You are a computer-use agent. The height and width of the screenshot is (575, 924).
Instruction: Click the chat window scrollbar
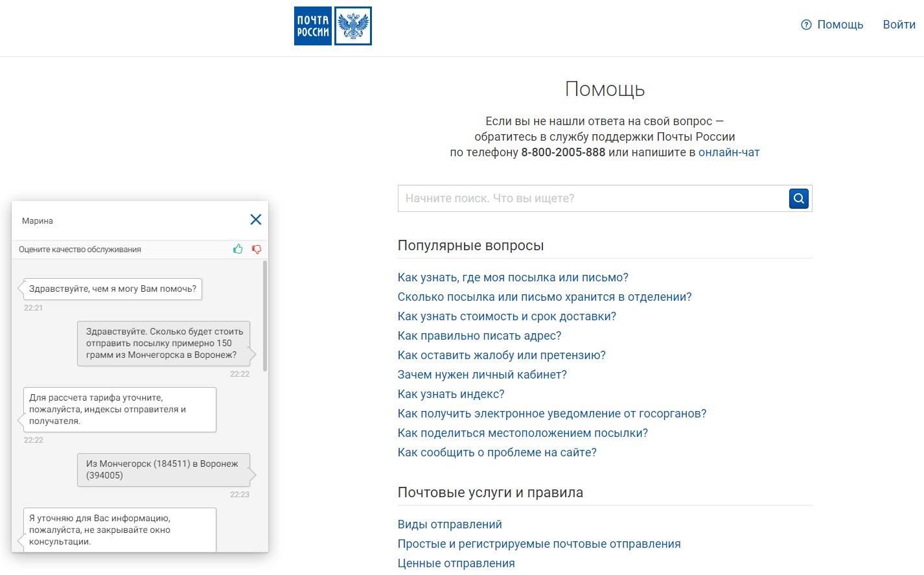click(265, 316)
